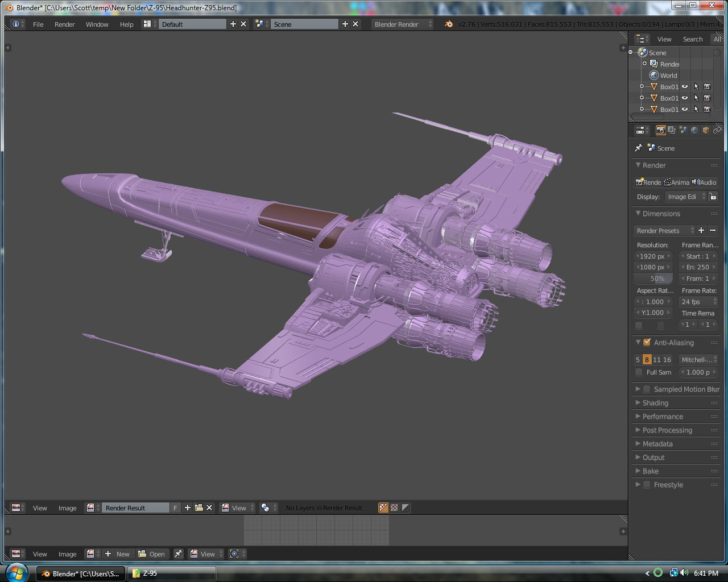Toggle the Anti-Aliasing checkbox
The width and height of the screenshot is (728, 582).
point(647,342)
